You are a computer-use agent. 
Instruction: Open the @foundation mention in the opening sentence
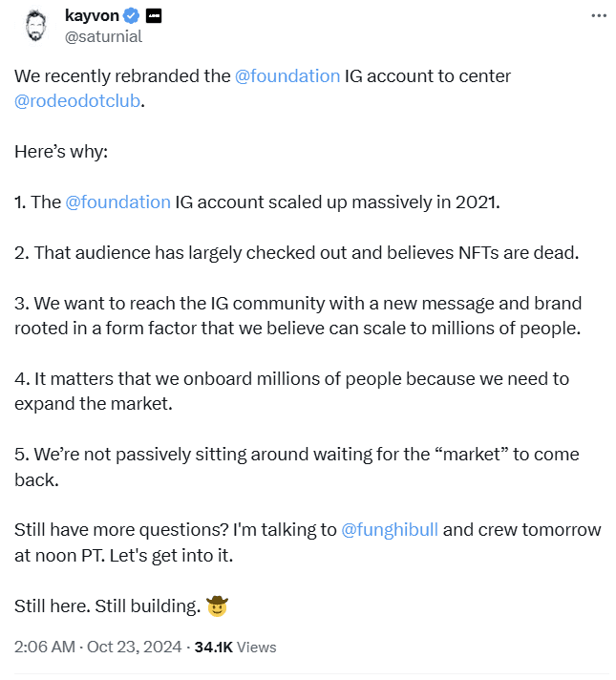point(287,76)
